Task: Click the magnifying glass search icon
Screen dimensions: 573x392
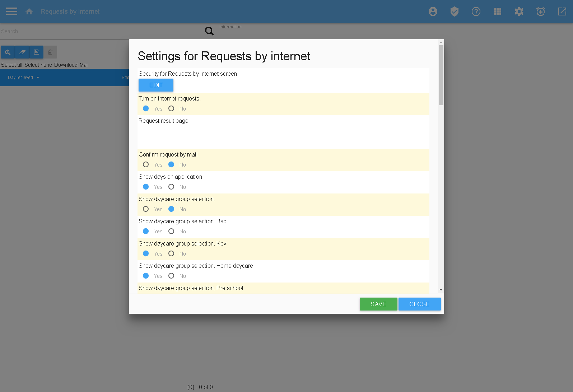Action: pos(209,31)
